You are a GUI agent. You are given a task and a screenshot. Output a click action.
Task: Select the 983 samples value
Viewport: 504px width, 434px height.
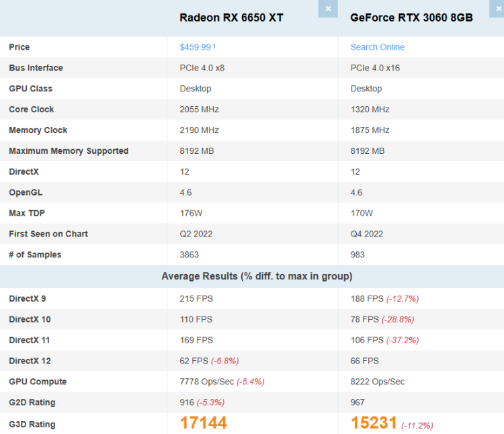coord(358,255)
